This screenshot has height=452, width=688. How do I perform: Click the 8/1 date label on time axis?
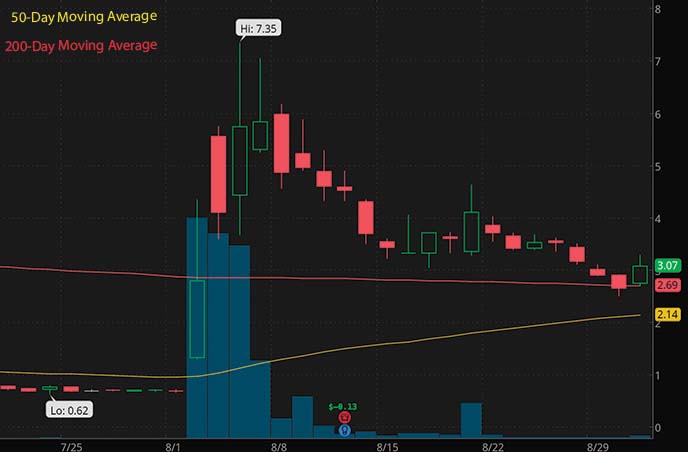click(x=173, y=447)
